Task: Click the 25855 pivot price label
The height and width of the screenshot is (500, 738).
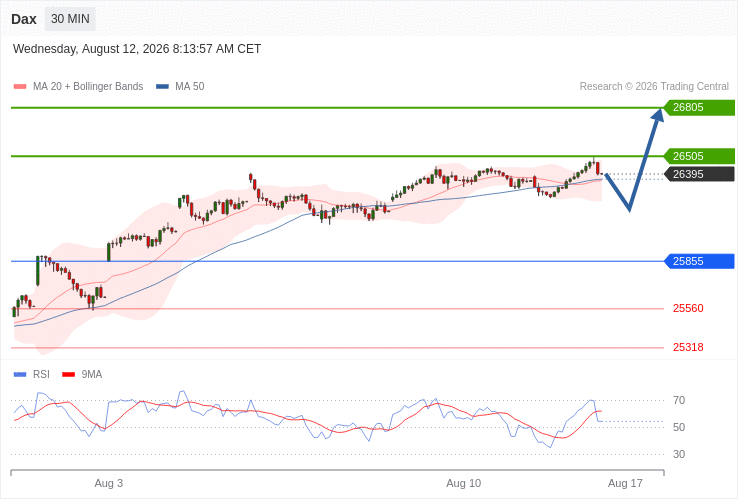Action: pos(699,261)
